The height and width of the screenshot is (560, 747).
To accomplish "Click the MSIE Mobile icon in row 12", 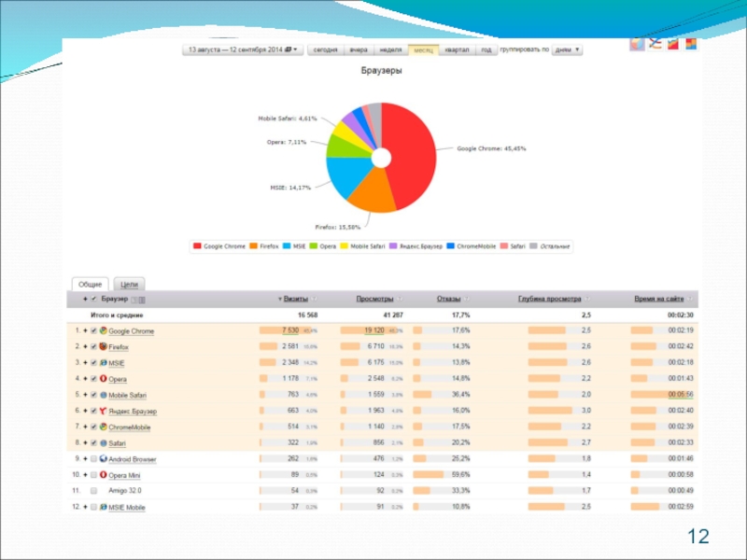I will [103, 507].
